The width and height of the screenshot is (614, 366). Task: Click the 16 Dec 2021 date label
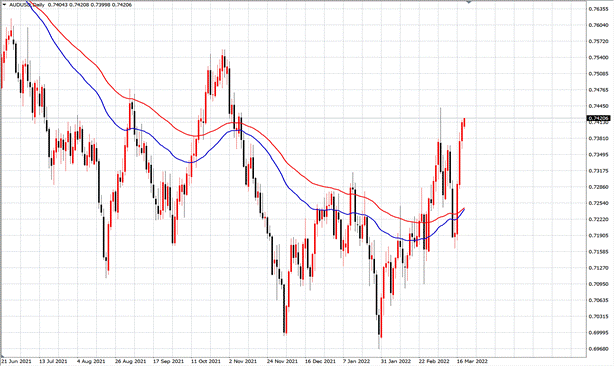[x=320, y=361]
